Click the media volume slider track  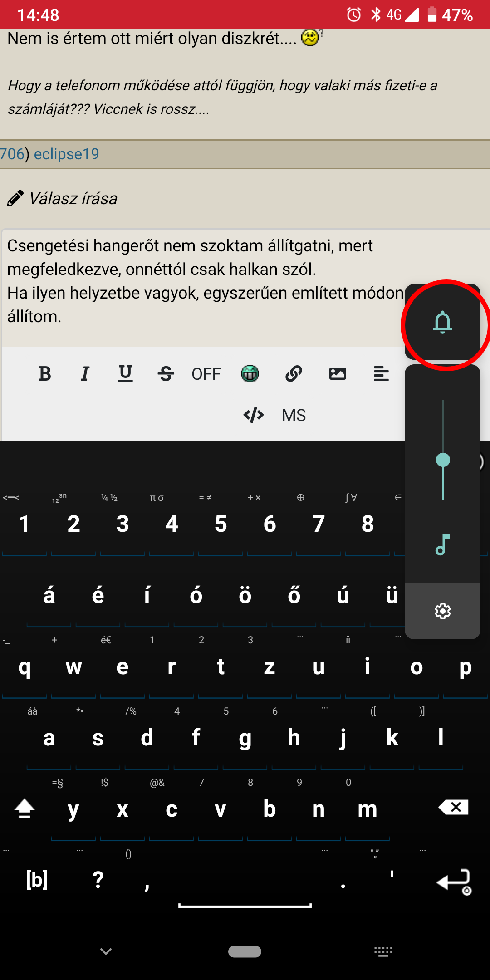pos(443,450)
